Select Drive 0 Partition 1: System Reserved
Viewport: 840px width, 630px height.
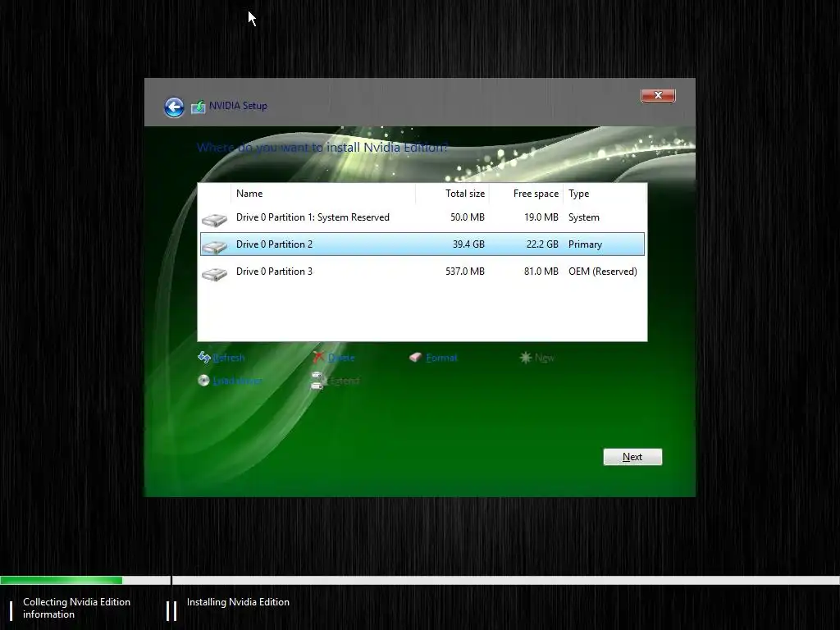[x=422, y=217]
